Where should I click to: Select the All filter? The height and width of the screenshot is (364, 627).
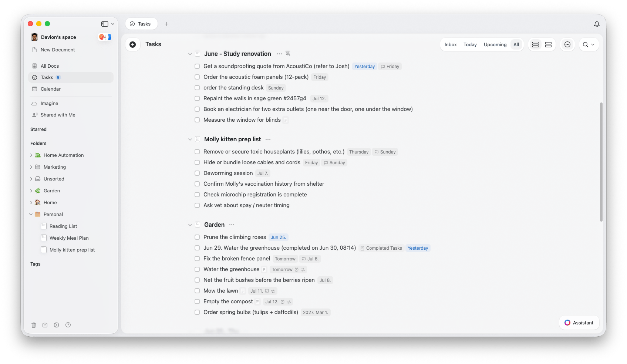tap(516, 45)
